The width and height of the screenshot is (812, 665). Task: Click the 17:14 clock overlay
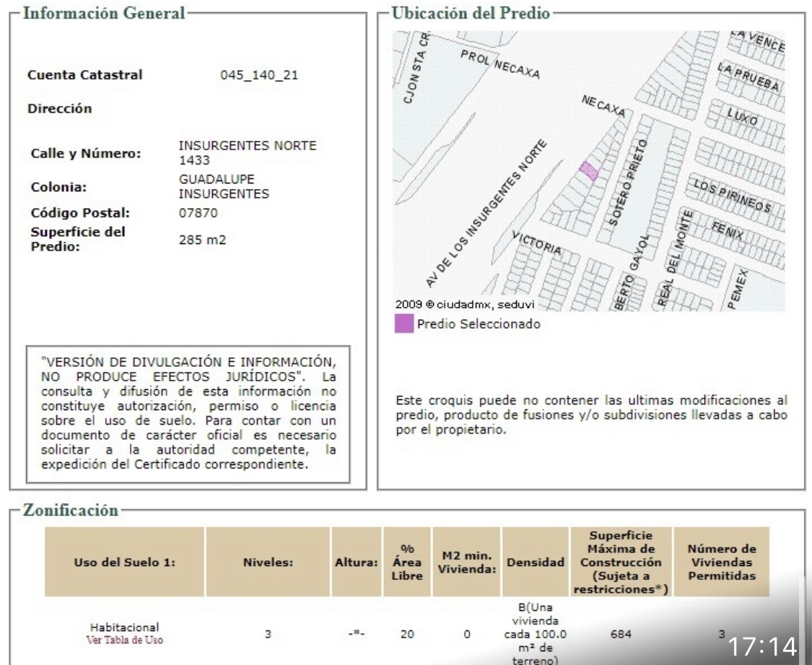(x=762, y=646)
